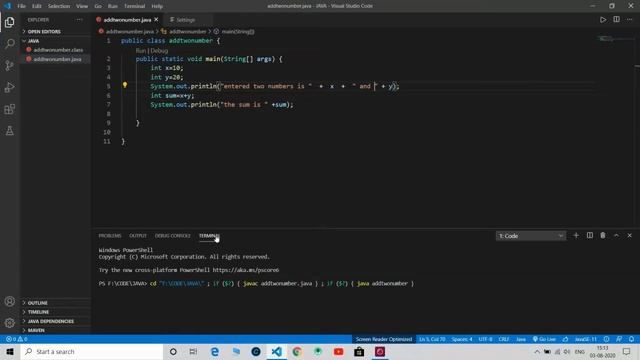Image resolution: width=640 pixels, height=360 pixels.
Task: Click the Windows search box 'Start a search'
Action: coord(92,351)
